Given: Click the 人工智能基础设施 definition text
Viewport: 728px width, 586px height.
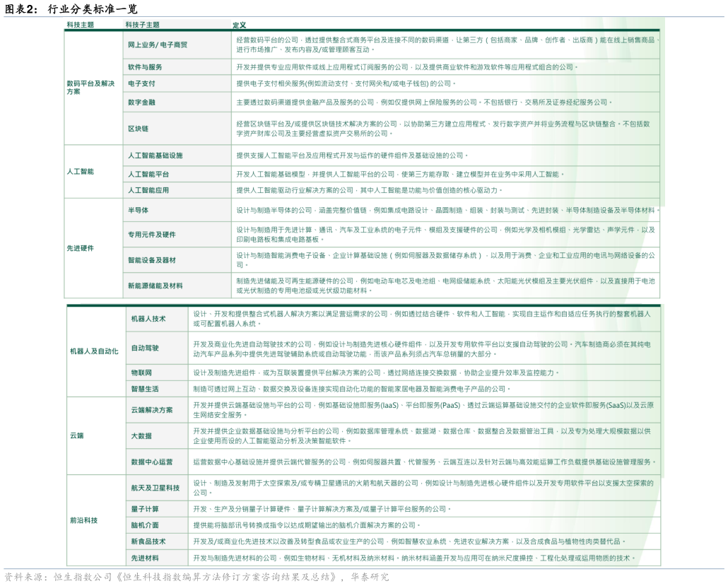Looking at the screenshot, I should tap(352, 156).
